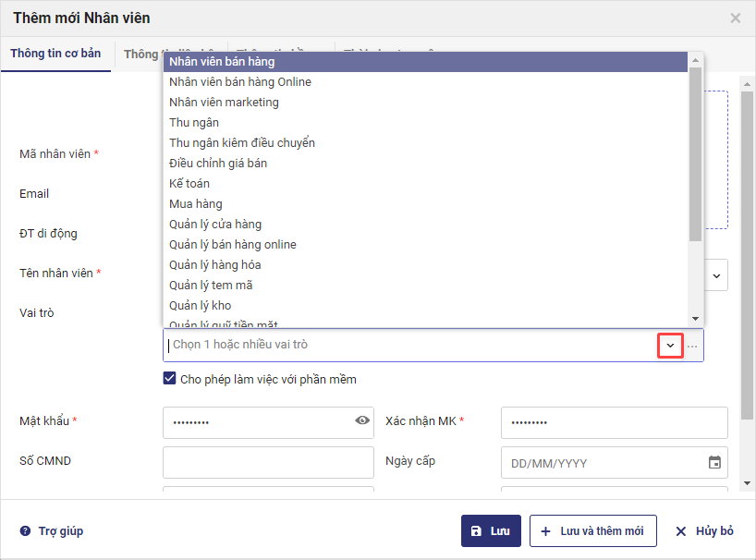Screen dimensions: 756x560
Task: Click Lưu và thêm mới button
Action: click(592, 531)
